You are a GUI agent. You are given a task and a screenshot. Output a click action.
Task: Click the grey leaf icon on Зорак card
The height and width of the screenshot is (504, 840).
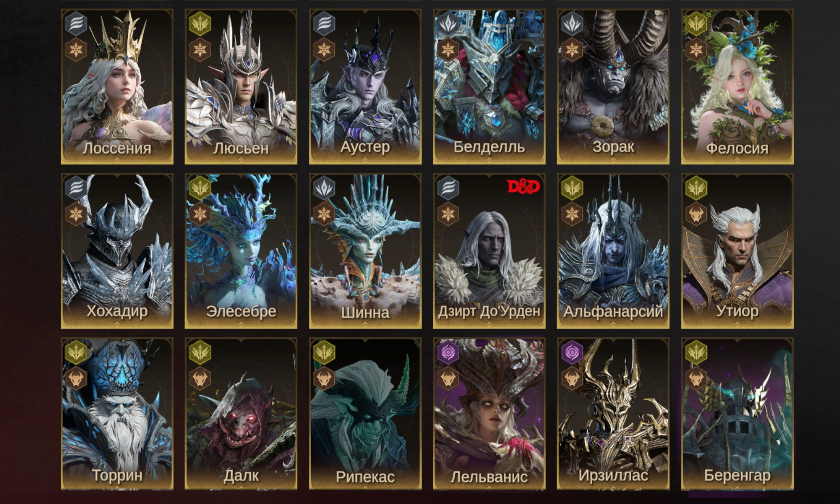572,24
